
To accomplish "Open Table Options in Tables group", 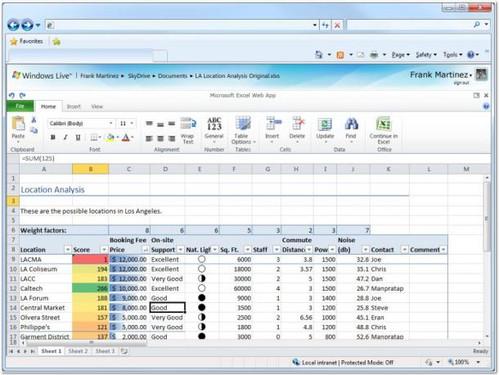I will (x=243, y=130).
